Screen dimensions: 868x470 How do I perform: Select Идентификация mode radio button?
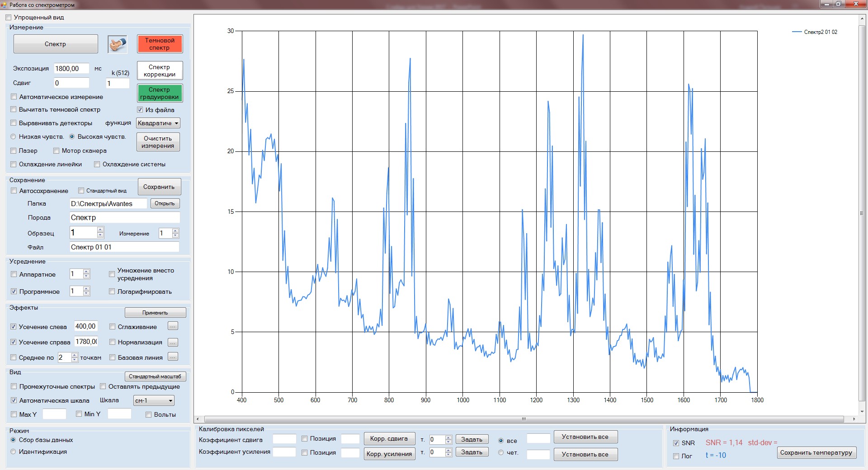(13, 451)
